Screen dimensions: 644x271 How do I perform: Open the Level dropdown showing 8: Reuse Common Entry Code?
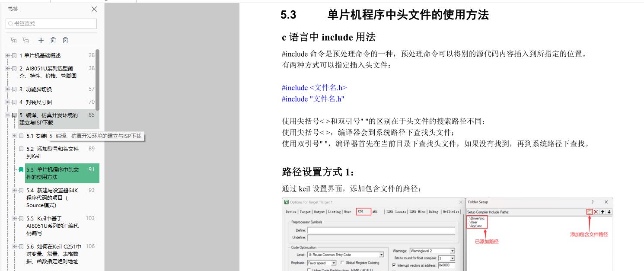coord(345,255)
